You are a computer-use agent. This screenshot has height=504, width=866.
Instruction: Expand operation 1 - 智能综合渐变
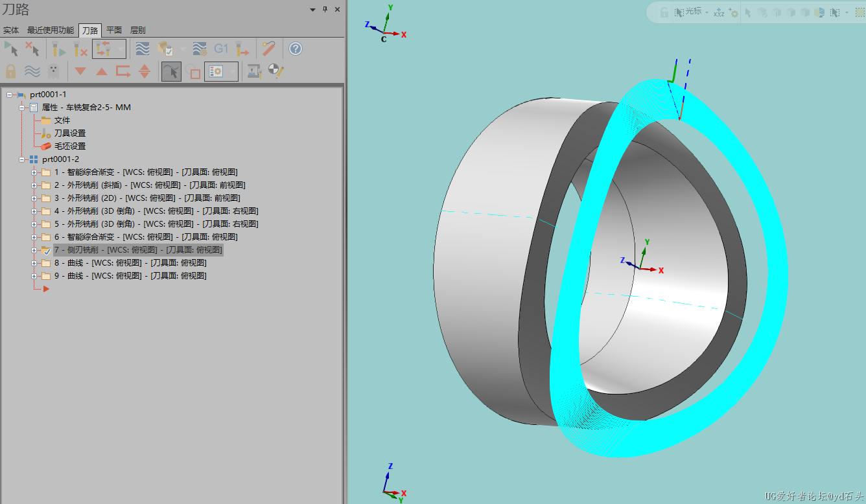[34, 172]
